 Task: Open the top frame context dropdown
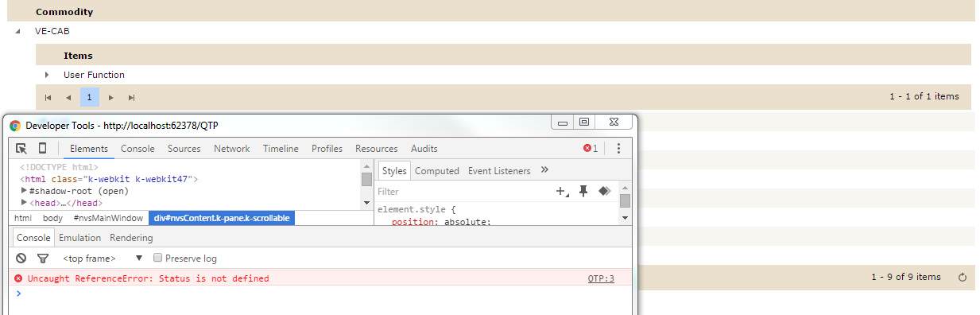[x=103, y=259]
